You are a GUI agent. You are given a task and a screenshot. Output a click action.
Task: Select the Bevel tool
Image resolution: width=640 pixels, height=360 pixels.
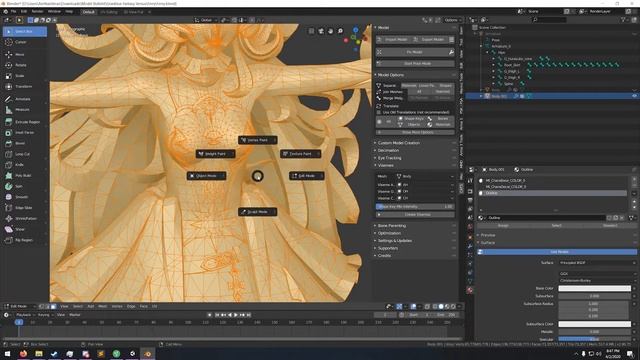point(24,143)
